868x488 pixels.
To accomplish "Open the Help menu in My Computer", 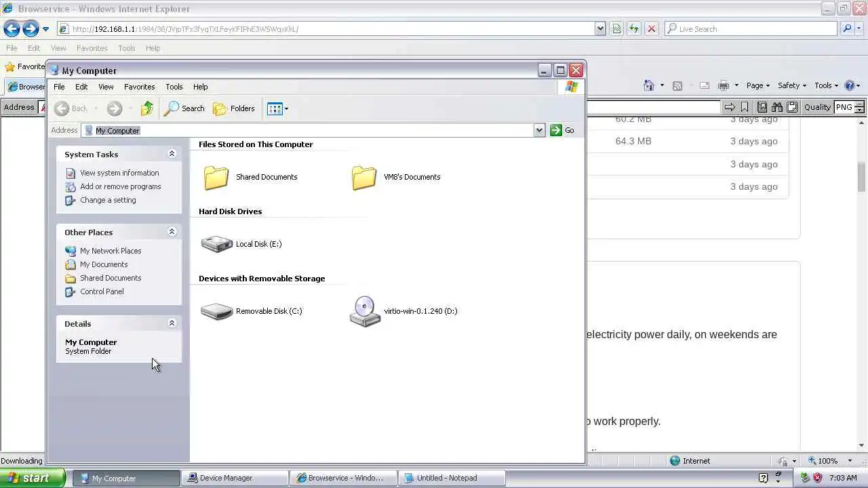I will coord(200,87).
